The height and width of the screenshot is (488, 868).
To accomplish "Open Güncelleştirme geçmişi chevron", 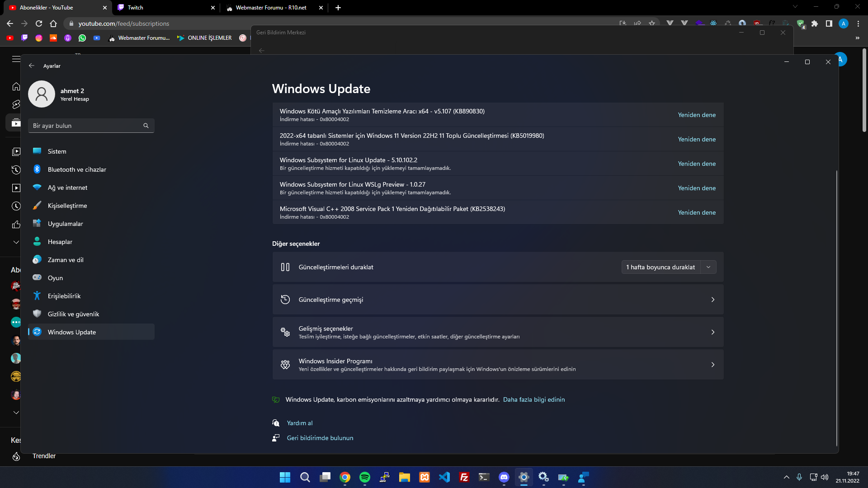I will click(x=713, y=300).
